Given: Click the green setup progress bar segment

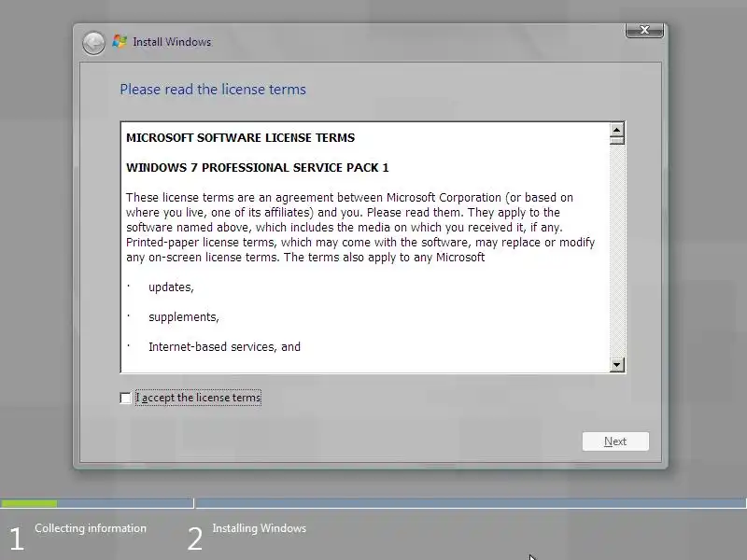Looking at the screenshot, I should coord(29,503).
